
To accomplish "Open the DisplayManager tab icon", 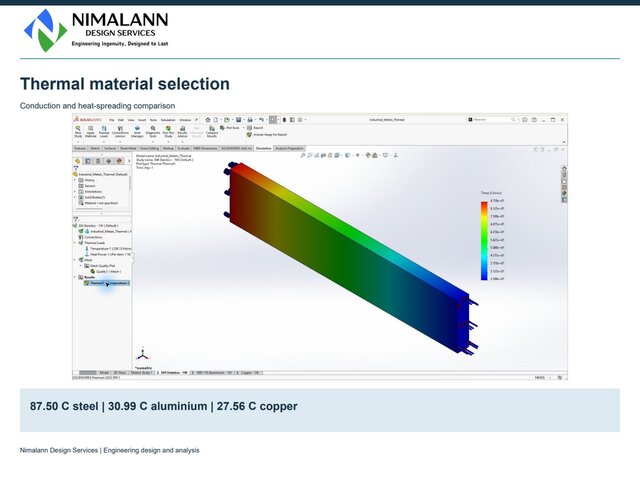I will pos(119,161).
